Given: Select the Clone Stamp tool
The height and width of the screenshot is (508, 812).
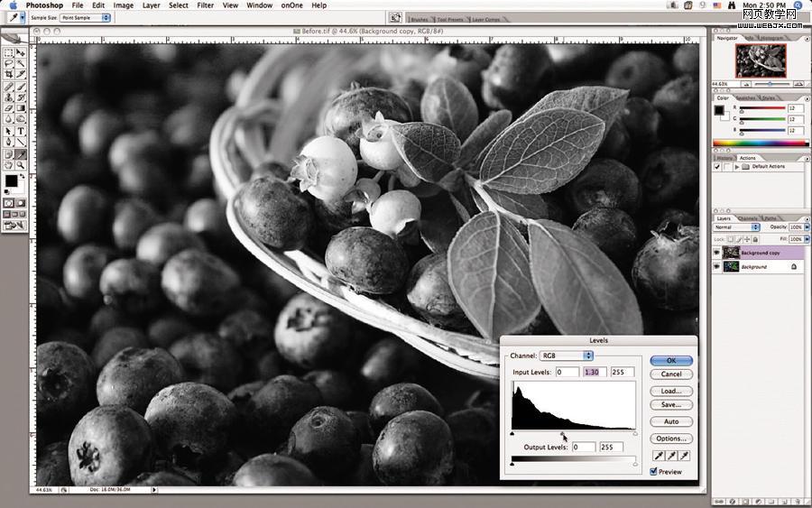Looking at the screenshot, I should 9,97.
